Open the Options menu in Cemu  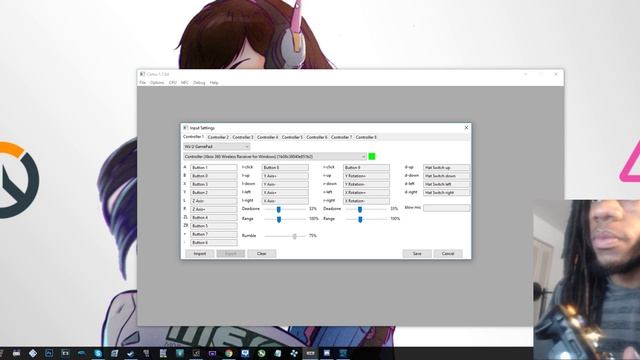[157, 83]
